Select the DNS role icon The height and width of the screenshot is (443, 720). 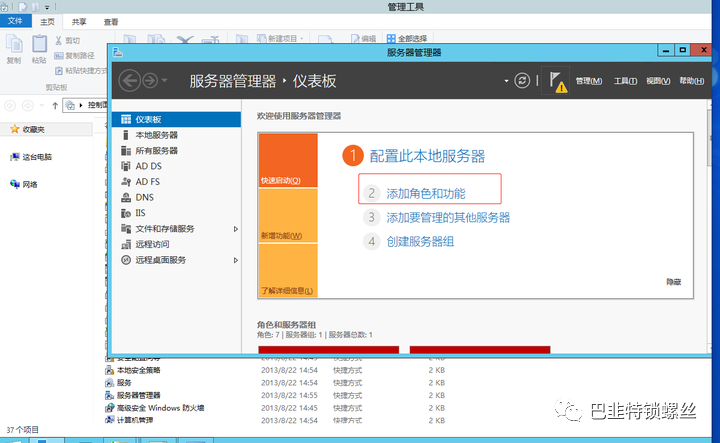pyautogui.click(x=126, y=197)
